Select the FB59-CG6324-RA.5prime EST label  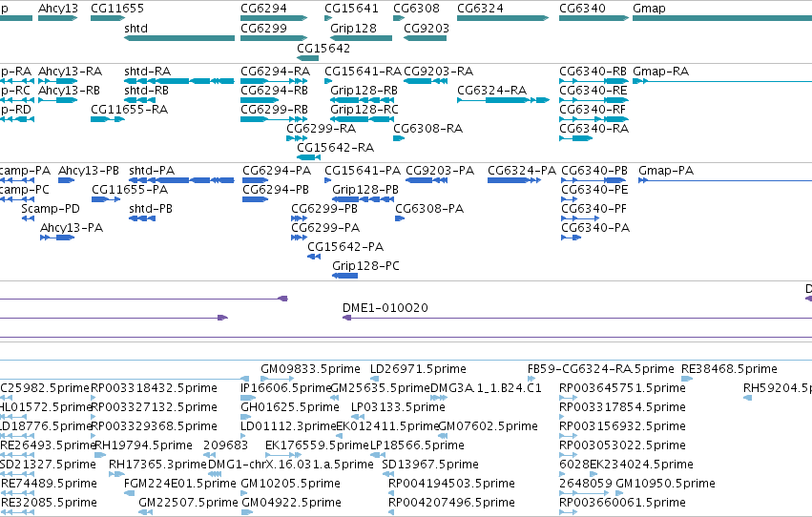click(601, 369)
